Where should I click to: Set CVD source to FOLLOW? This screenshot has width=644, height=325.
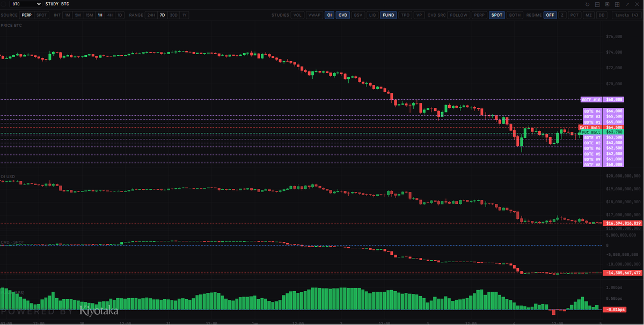click(458, 15)
